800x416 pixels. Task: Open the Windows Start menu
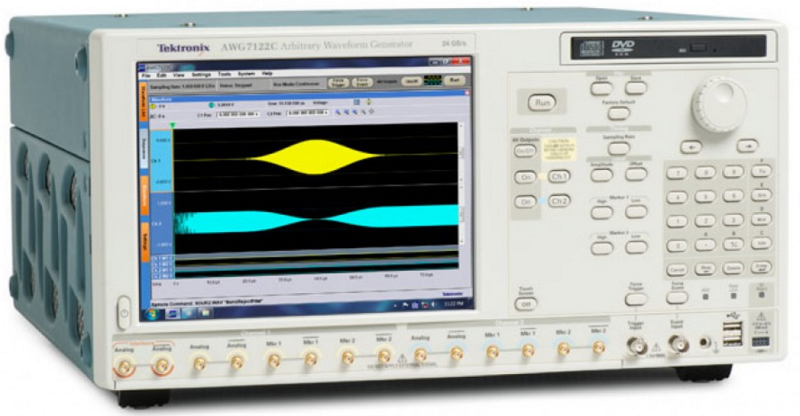(x=153, y=313)
